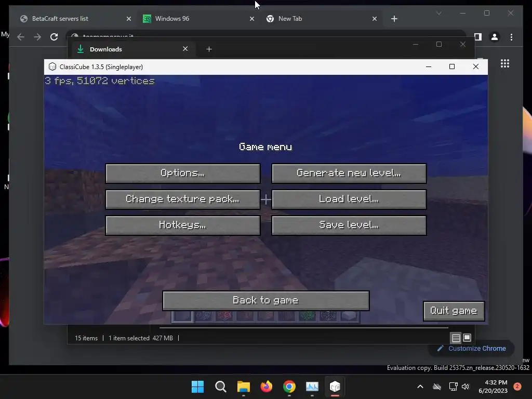532x399 pixels.
Task: Open Chrome side panel
Action: [478, 37]
